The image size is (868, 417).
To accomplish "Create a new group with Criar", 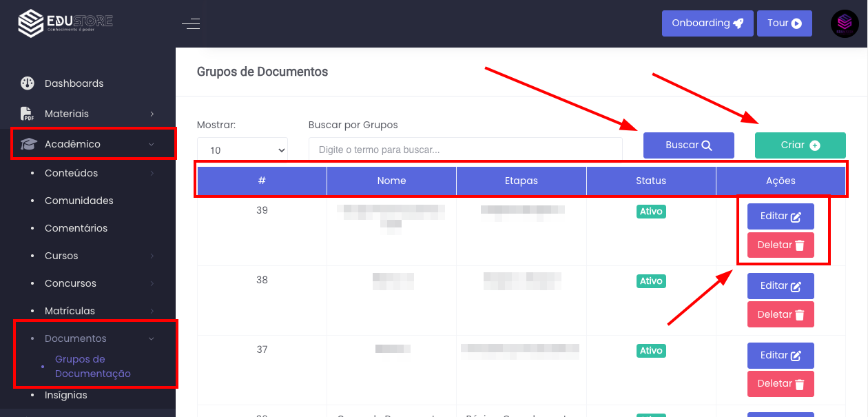I will 800,145.
